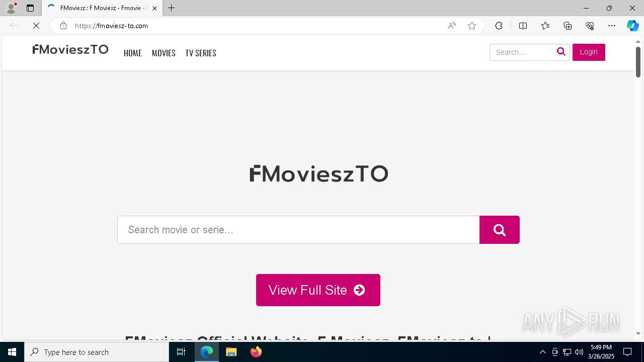Stop loading the page

coord(36,26)
